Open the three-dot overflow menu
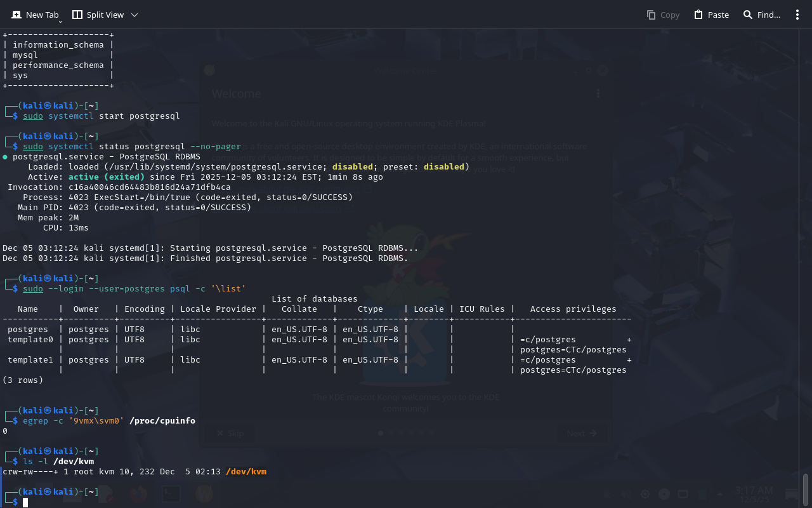Screen dimensions: 812x508 click(797, 15)
